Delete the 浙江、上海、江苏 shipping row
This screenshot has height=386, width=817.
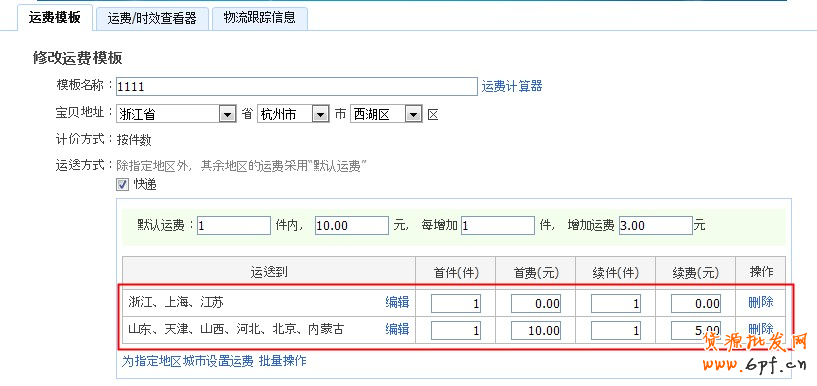click(x=761, y=302)
